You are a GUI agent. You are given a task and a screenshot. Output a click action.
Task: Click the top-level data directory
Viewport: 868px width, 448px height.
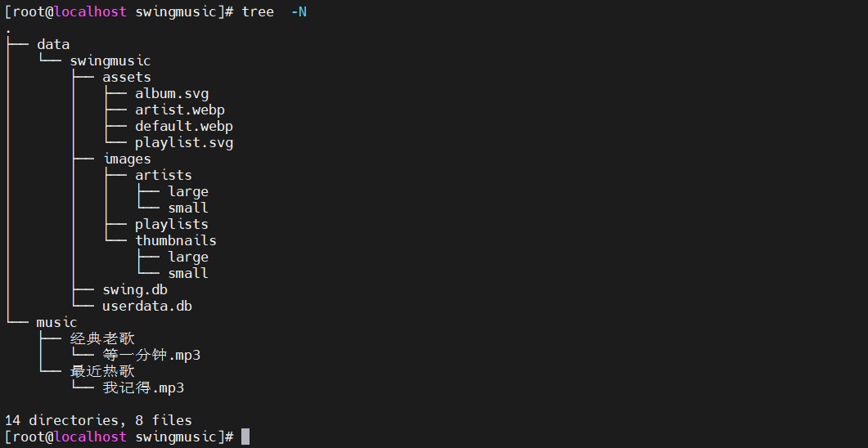[53, 44]
